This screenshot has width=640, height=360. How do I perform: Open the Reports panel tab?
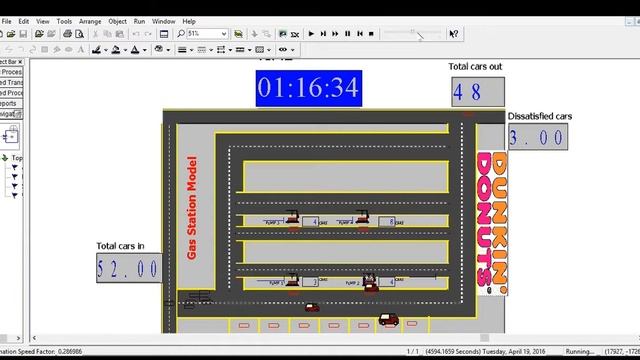click(11, 103)
